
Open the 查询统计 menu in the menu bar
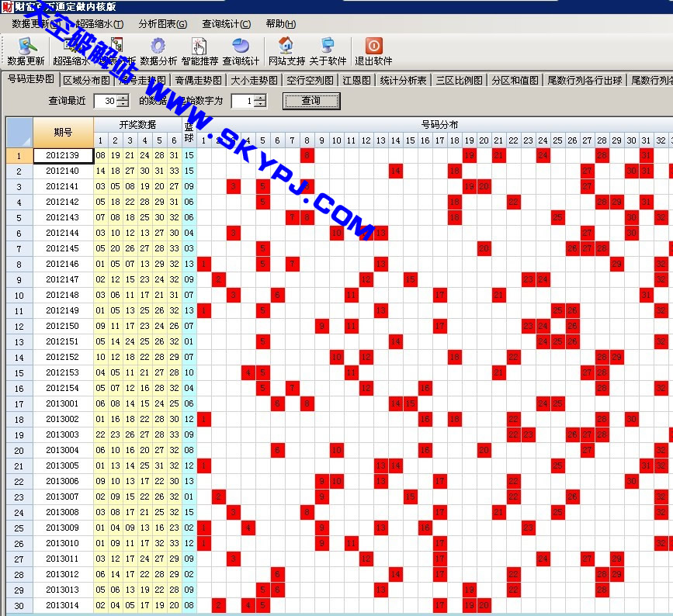pos(225,24)
